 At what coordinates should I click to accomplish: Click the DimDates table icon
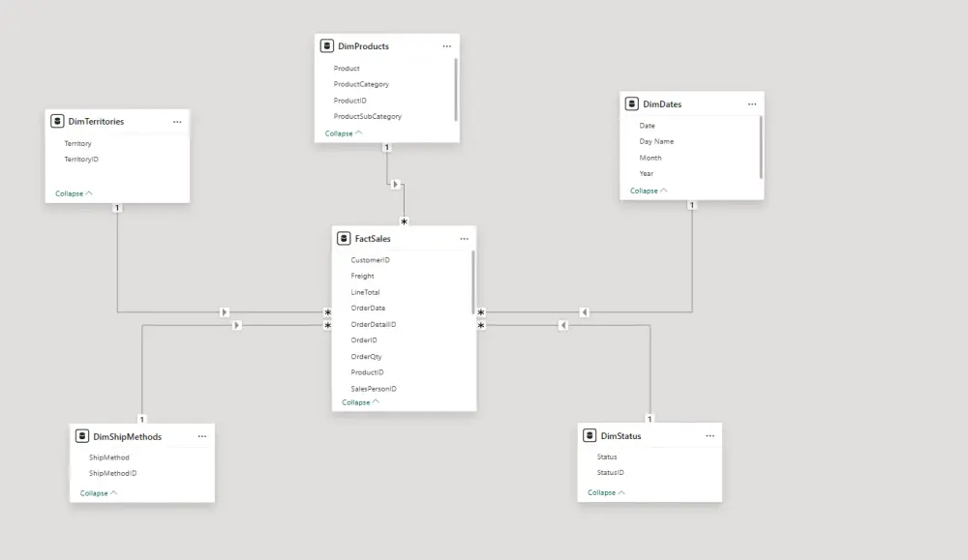tap(632, 103)
